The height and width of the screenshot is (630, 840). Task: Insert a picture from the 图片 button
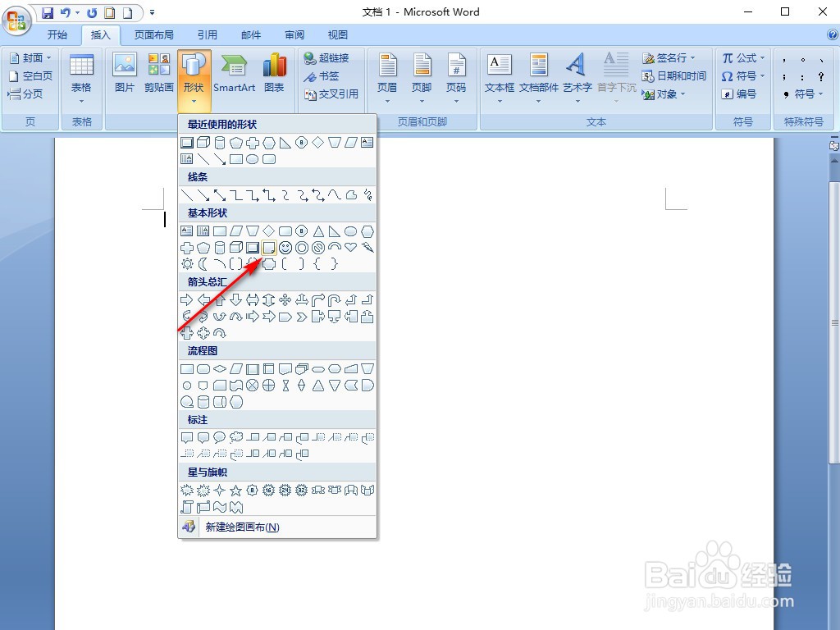[x=125, y=73]
